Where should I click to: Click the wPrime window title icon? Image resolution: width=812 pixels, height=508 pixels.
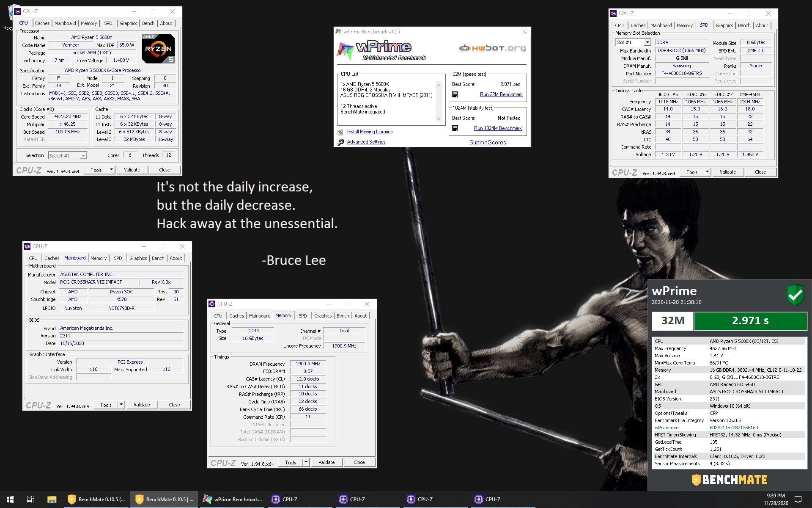click(x=338, y=32)
